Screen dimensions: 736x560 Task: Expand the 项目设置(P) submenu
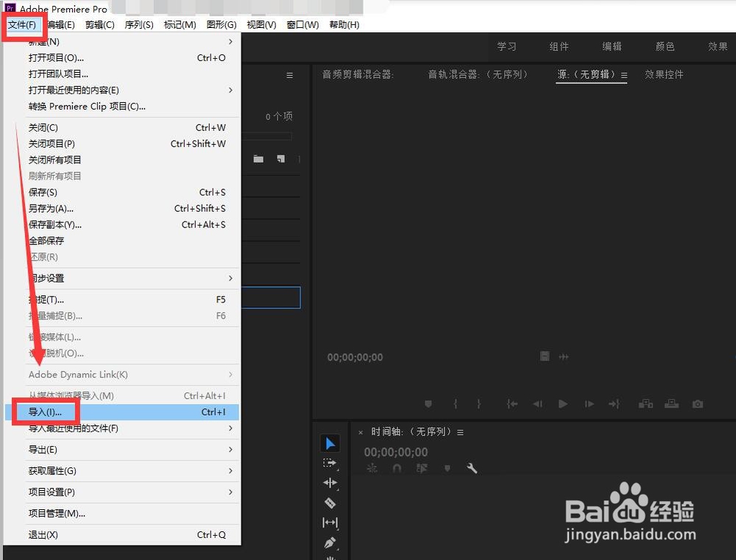122,492
